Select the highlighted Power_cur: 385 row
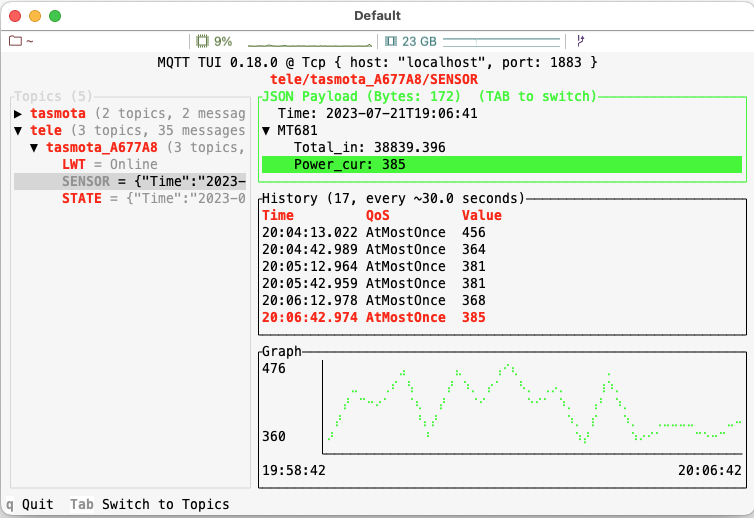The height and width of the screenshot is (518, 754). (x=502, y=164)
